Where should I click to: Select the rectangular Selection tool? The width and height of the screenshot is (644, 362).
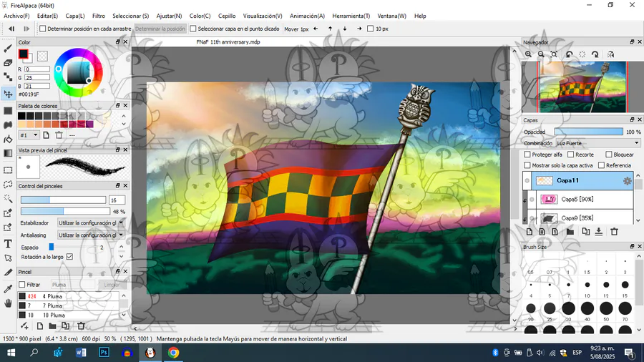[x=8, y=170]
